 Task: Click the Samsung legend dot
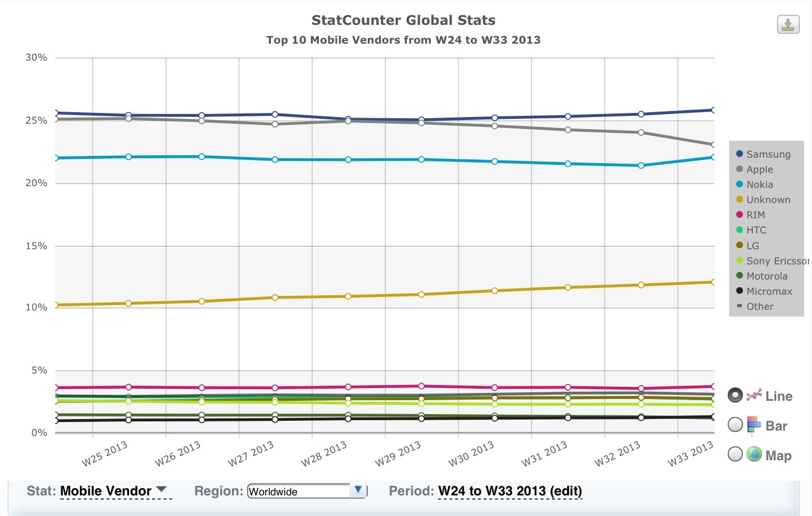tap(739, 154)
